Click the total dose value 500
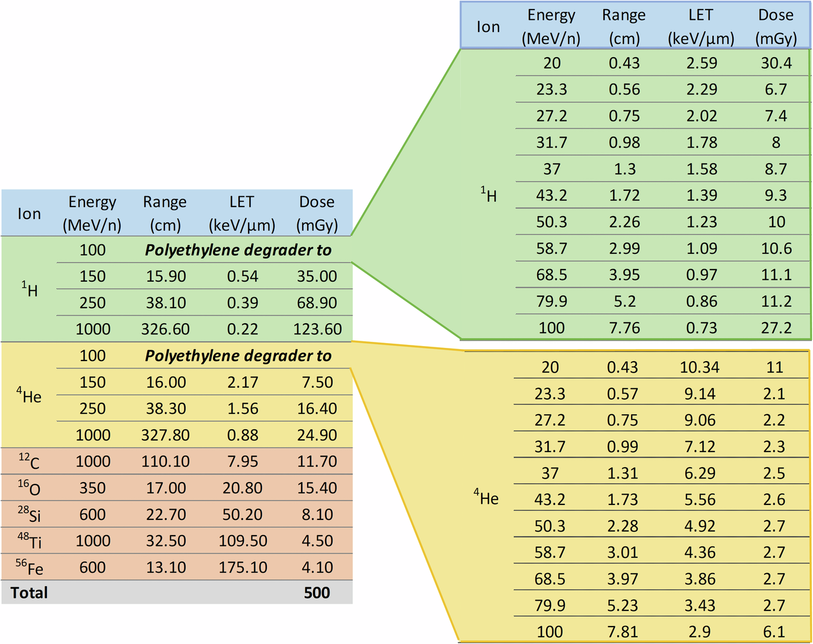 [317, 593]
